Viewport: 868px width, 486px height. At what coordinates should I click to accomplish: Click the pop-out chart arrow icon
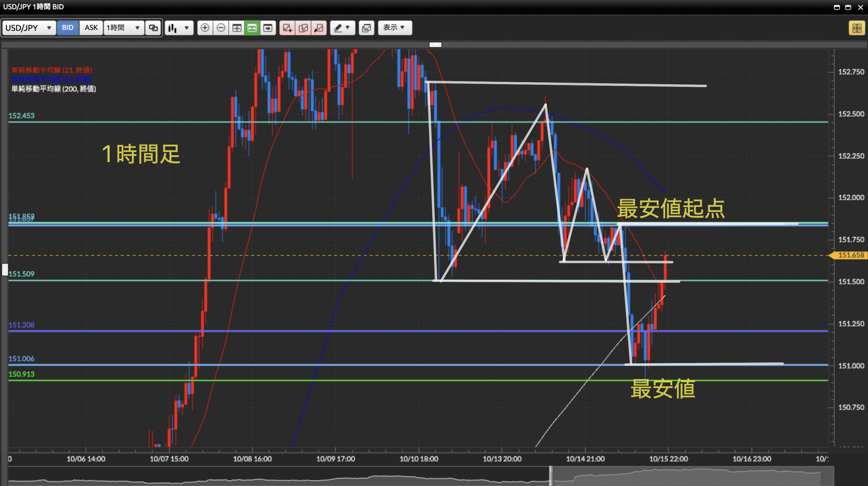tap(319, 28)
